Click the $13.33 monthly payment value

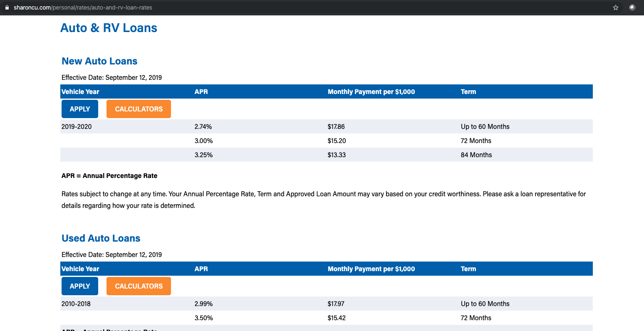tap(337, 155)
